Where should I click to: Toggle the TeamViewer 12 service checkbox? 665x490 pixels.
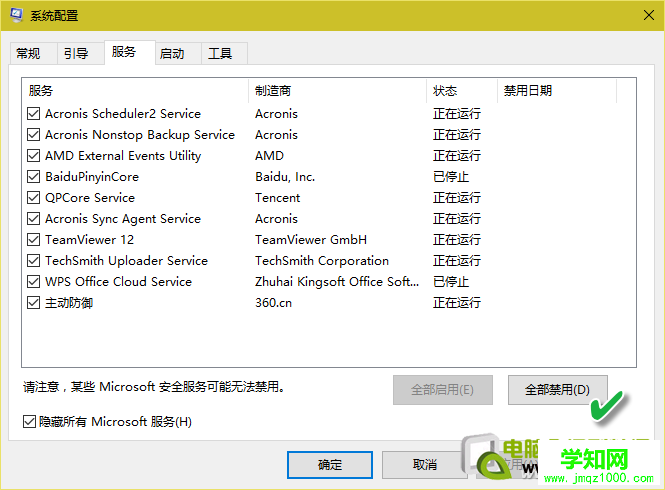tap(34, 240)
